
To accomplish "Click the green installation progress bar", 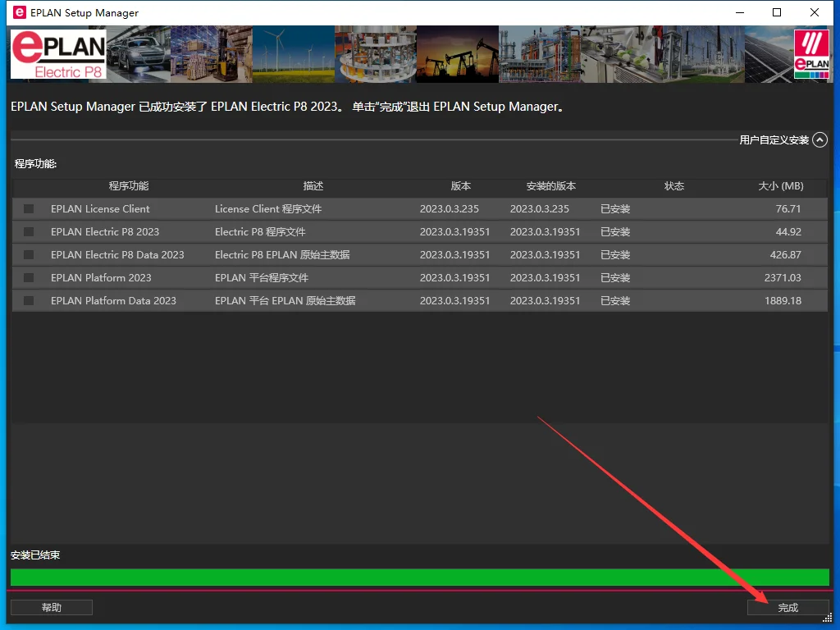I will (x=420, y=577).
